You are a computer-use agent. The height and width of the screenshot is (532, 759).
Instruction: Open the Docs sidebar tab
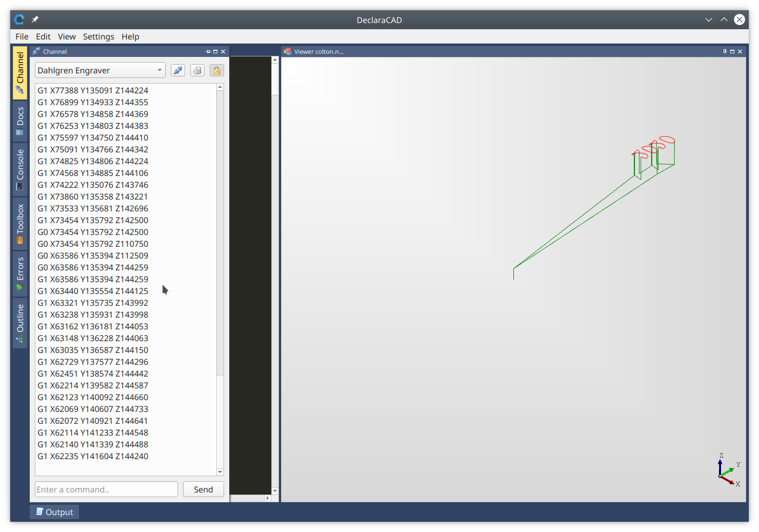(20, 121)
